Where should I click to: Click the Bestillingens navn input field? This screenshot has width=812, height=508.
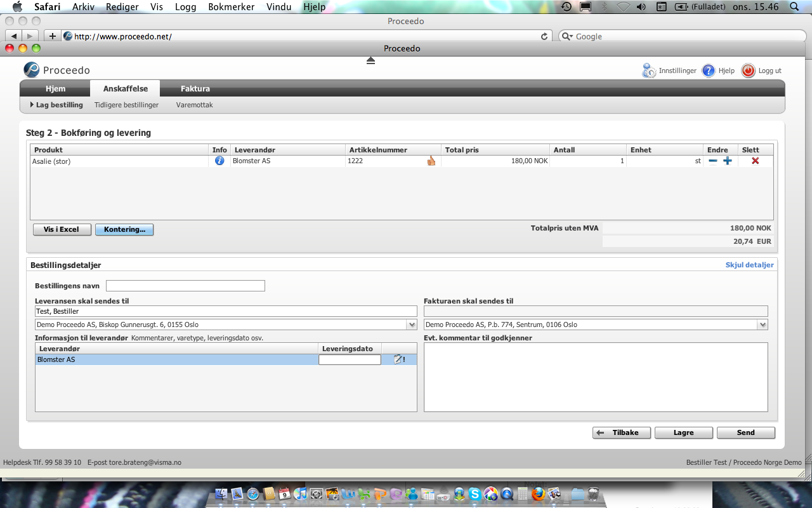point(185,286)
